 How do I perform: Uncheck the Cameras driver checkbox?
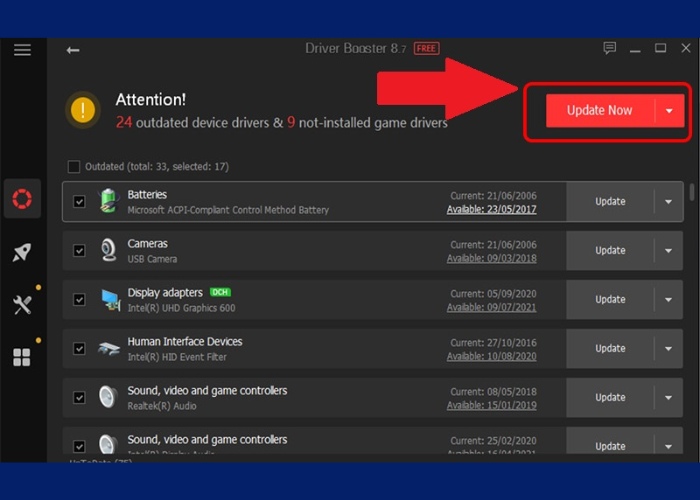pyautogui.click(x=79, y=251)
